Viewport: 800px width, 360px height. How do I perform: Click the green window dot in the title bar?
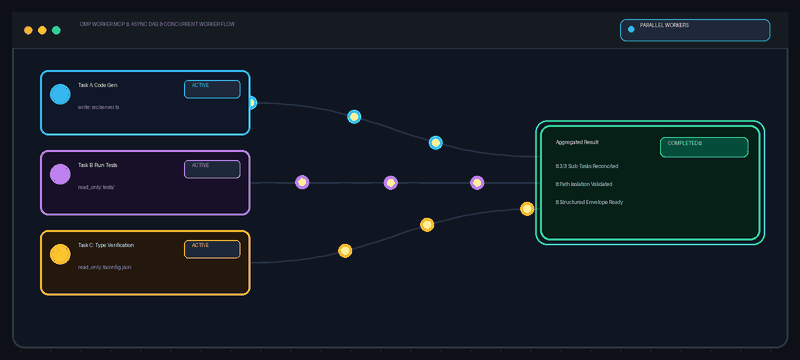click(56, 30)
